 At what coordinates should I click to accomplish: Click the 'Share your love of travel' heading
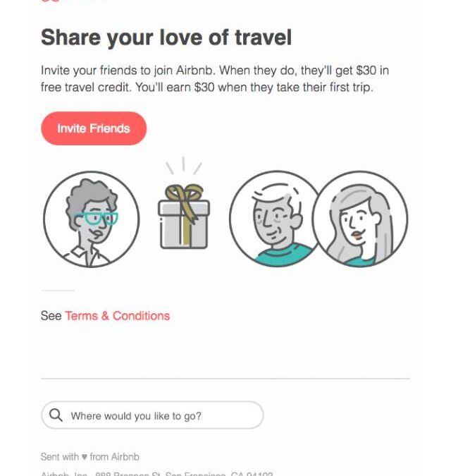tap(166, 37)
